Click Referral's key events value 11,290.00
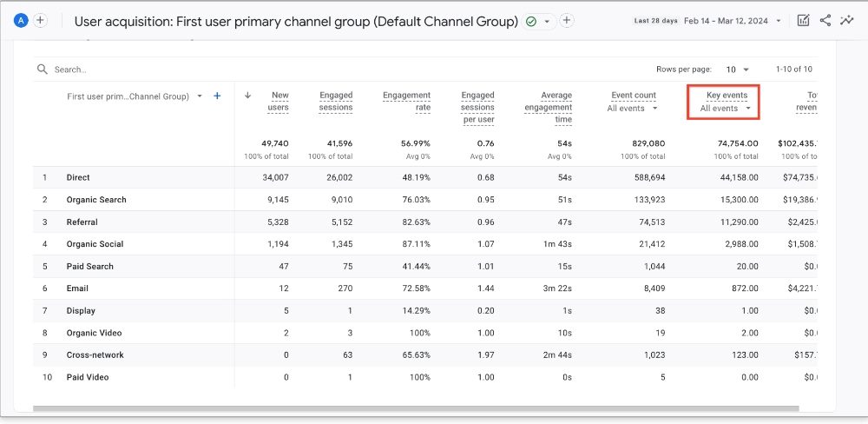 (739, 222)
